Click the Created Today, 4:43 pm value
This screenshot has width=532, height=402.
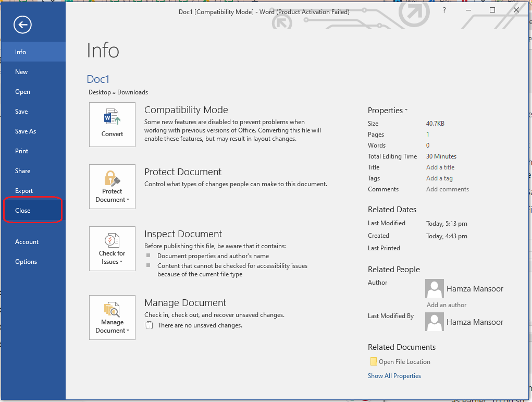(447, 236)
